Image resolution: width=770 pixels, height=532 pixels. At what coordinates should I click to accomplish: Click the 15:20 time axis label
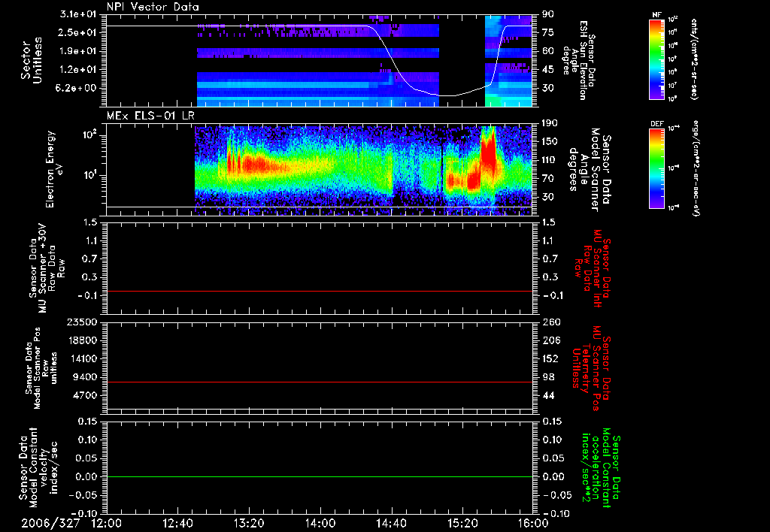click(x=462, y=523)
